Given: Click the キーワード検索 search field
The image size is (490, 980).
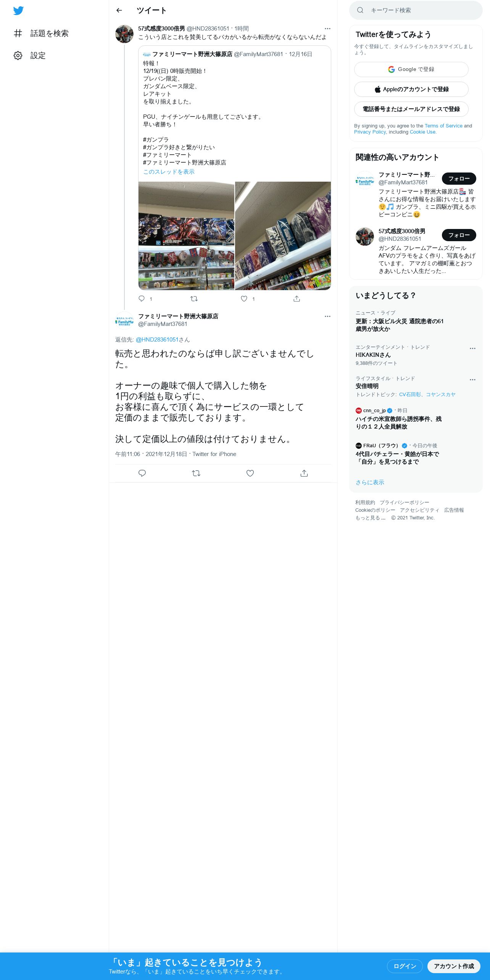Looking at the screenshot, I should point(416,10).
